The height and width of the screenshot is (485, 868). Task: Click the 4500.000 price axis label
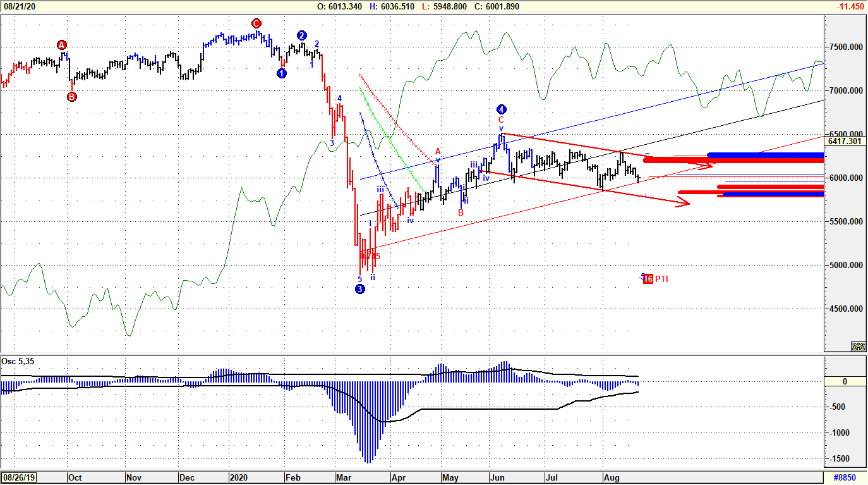(x=845, y=309)
